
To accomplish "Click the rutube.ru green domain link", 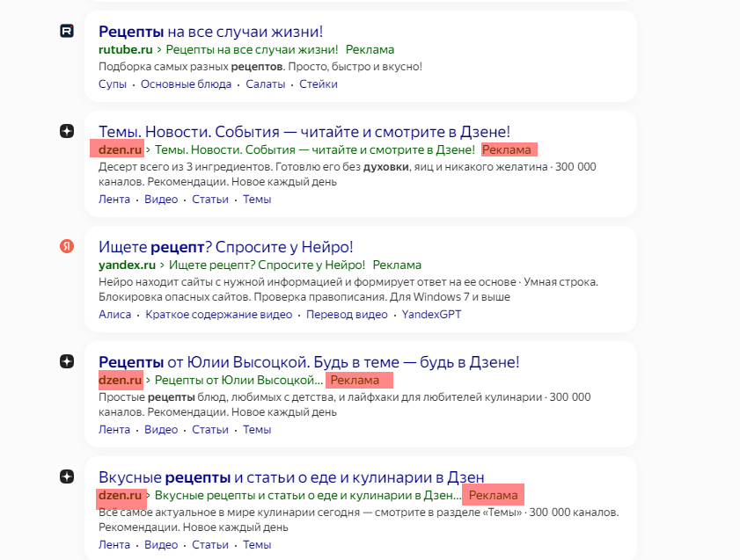I will pos(126,49).
